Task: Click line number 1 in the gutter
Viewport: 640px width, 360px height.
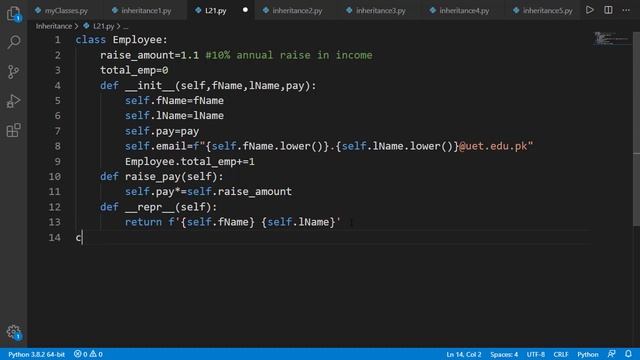Action: 58,40
